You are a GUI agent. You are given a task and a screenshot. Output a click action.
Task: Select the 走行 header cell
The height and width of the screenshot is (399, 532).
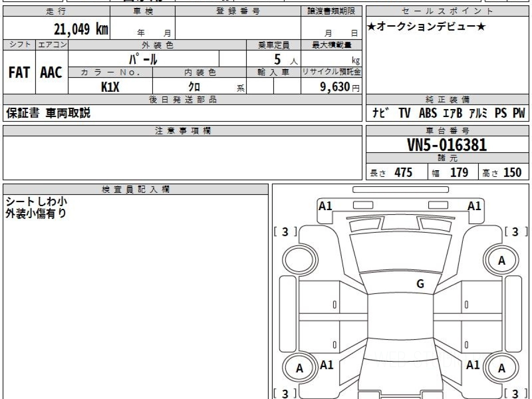click(56, 12)
